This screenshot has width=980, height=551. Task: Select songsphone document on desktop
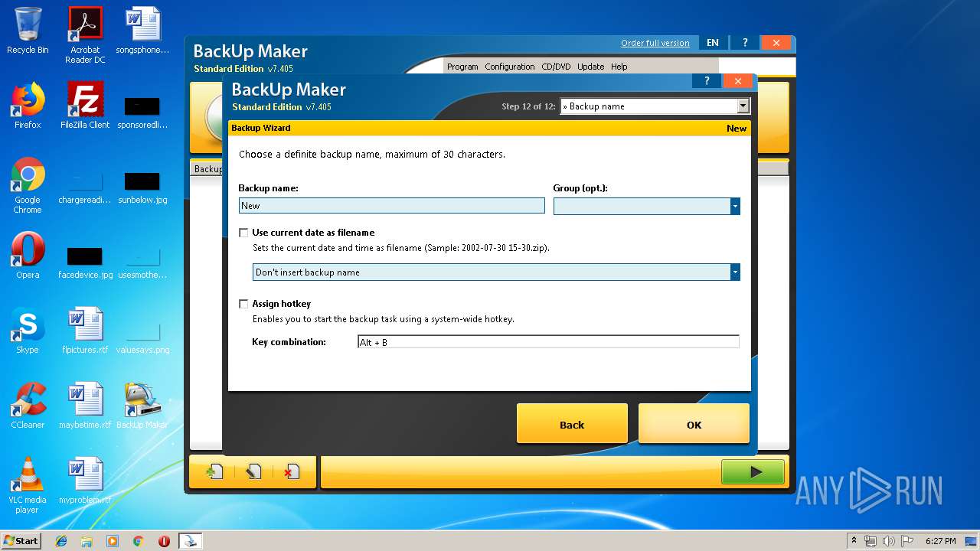(142, 31)
